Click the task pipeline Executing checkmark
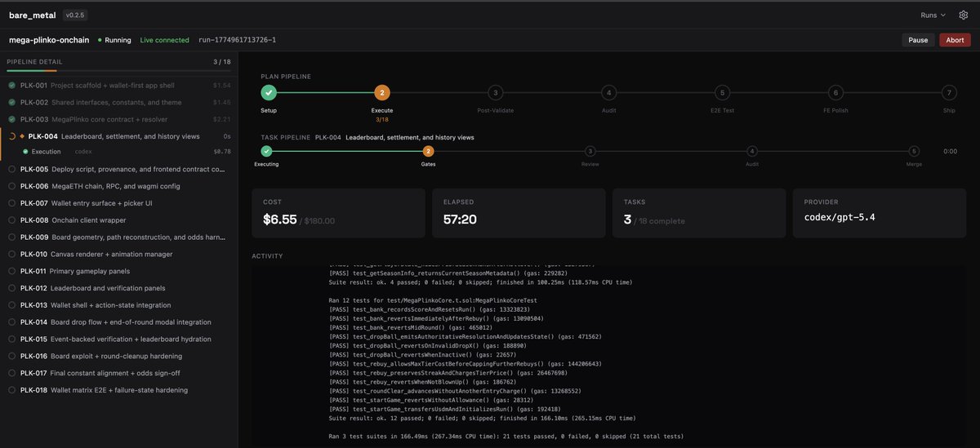This screenshot has height=448, width=980. pyautogui.click(x=266, y=151)
